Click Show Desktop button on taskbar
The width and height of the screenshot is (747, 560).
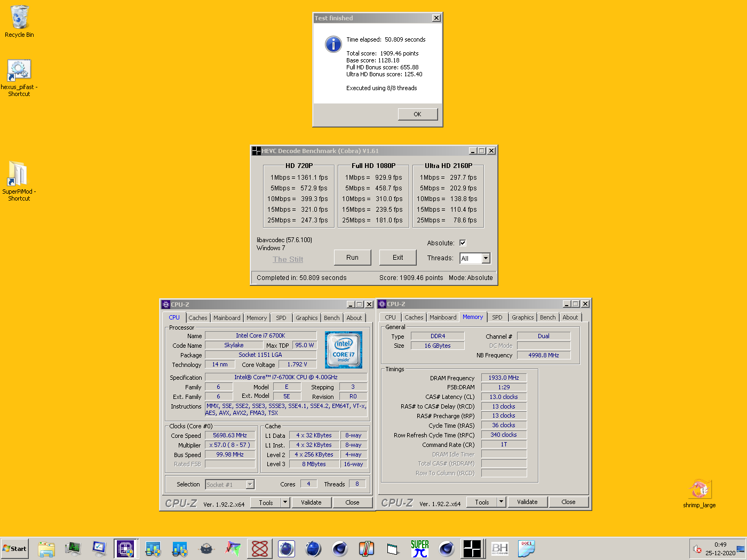tap(742, 549)
